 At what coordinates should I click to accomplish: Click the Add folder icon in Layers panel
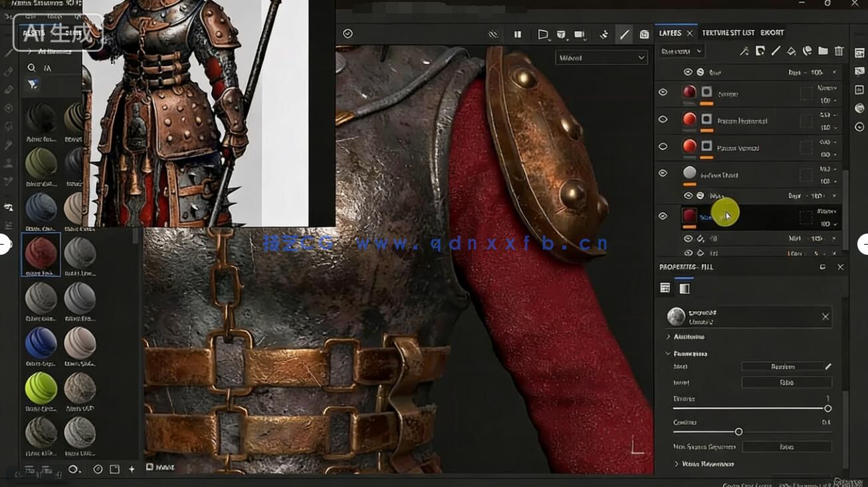[x=822, y=51]
